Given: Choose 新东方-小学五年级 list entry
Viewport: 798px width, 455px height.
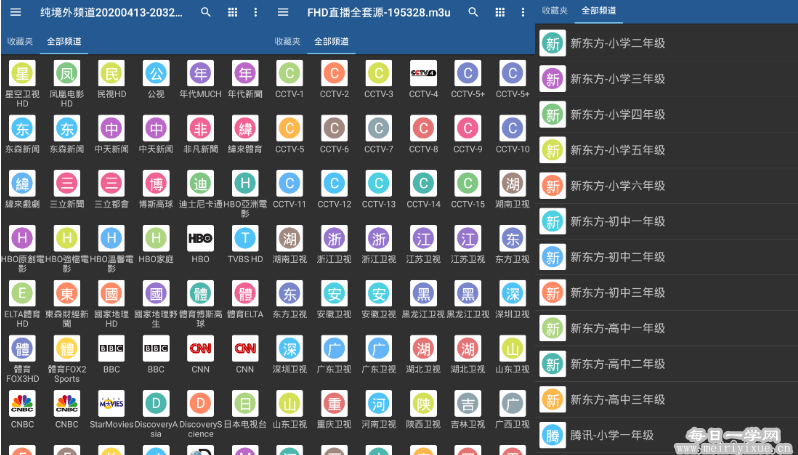Looking at the screenshot, I should [666, 150].
